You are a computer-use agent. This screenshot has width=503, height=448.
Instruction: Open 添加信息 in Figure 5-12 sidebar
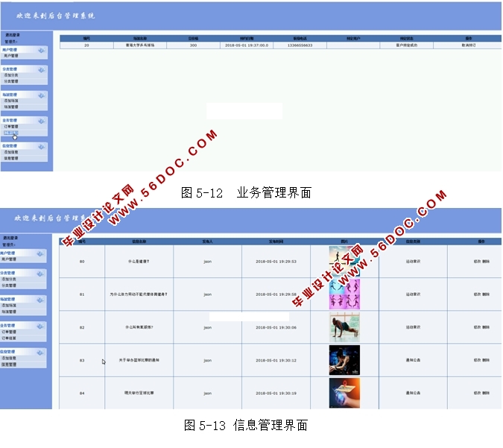(11, 152)
